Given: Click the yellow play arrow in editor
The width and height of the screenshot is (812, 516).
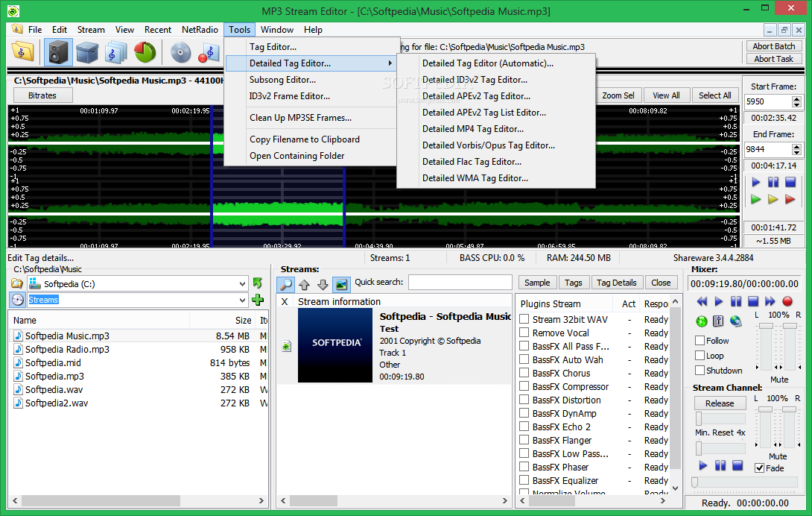Looking at the screenshot, I should click(773, 199).
